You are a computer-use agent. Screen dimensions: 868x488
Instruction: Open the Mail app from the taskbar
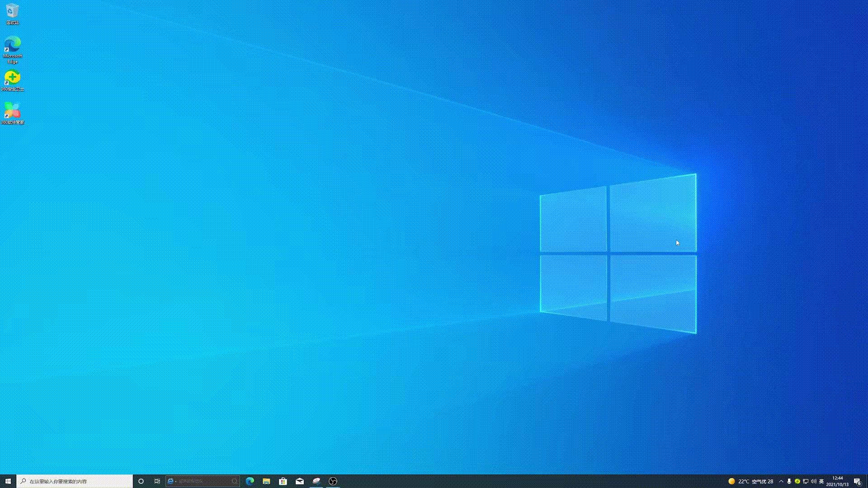coord(300,481)
